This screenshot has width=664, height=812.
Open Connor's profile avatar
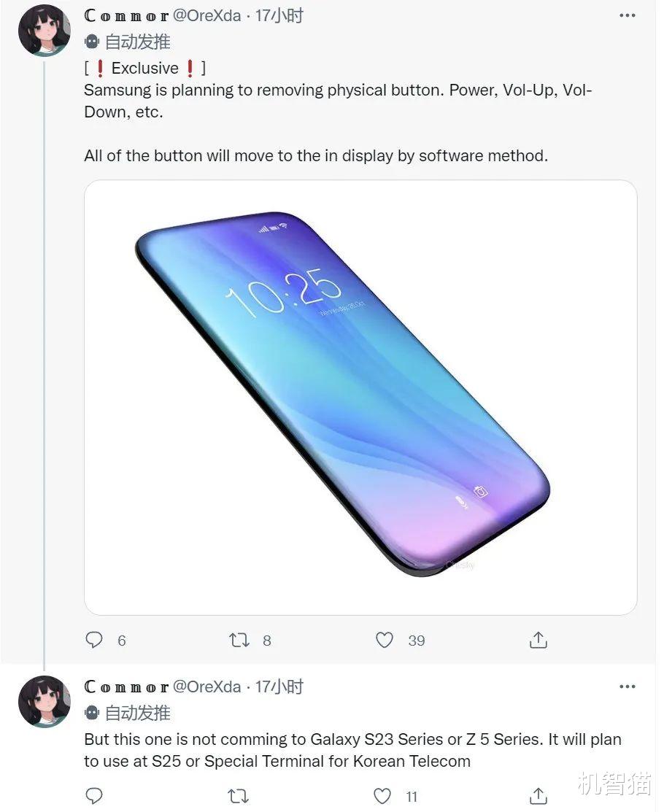pos(44,31)
